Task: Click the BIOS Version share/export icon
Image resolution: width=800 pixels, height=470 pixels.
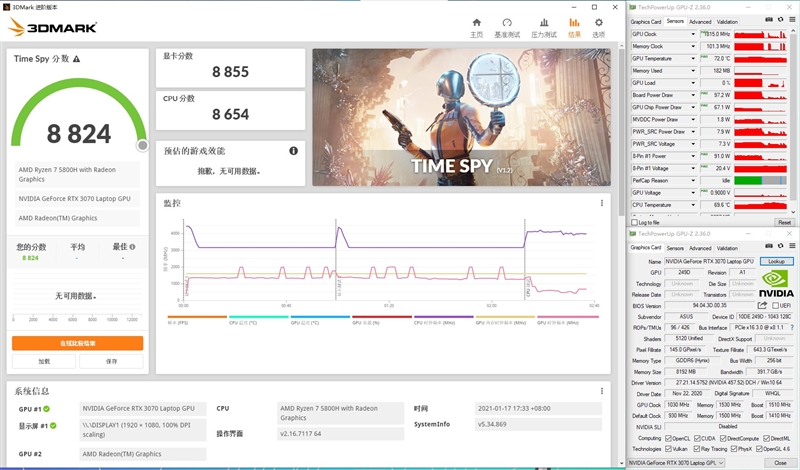Action: point(762,305)
